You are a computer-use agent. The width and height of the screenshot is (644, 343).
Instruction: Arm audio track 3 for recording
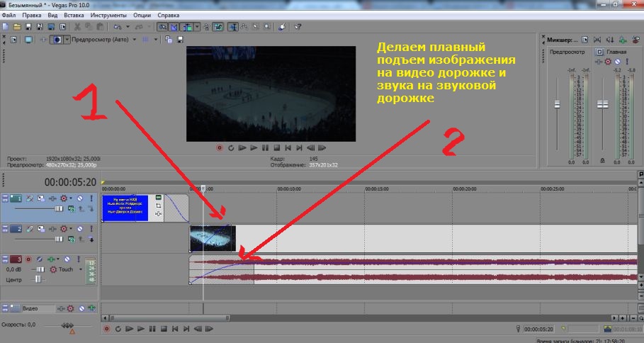point(28,259)
